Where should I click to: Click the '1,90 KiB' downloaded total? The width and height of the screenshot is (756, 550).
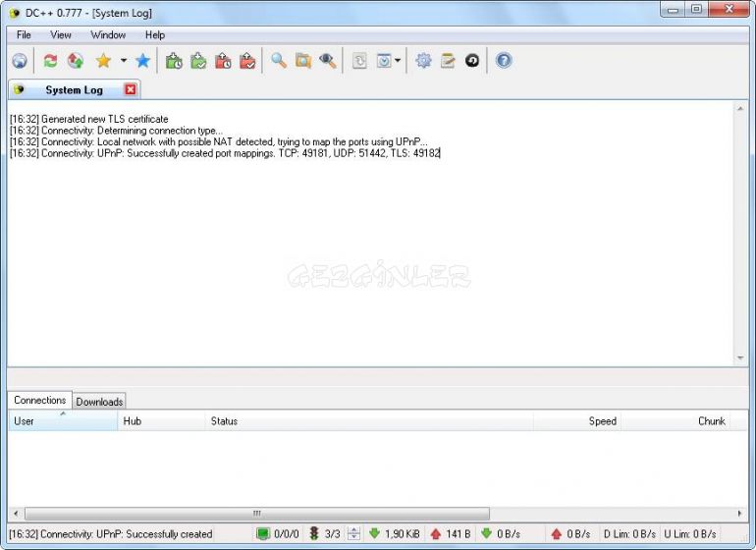pos(403,534)
